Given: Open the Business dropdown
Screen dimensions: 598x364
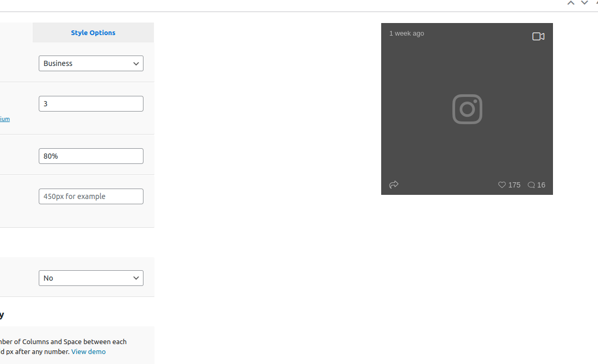Looking at the screenshot, I should 91,63.
